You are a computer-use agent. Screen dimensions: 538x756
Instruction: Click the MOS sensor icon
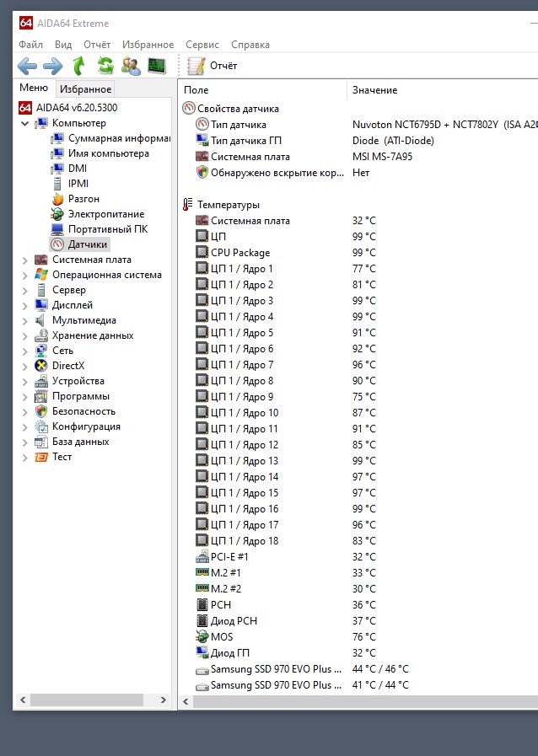[202, 637]
